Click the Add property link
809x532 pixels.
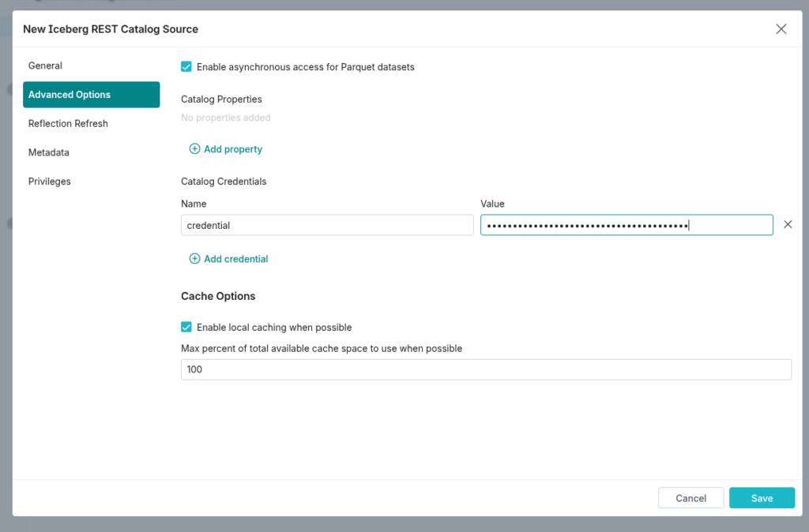(233, 149)
